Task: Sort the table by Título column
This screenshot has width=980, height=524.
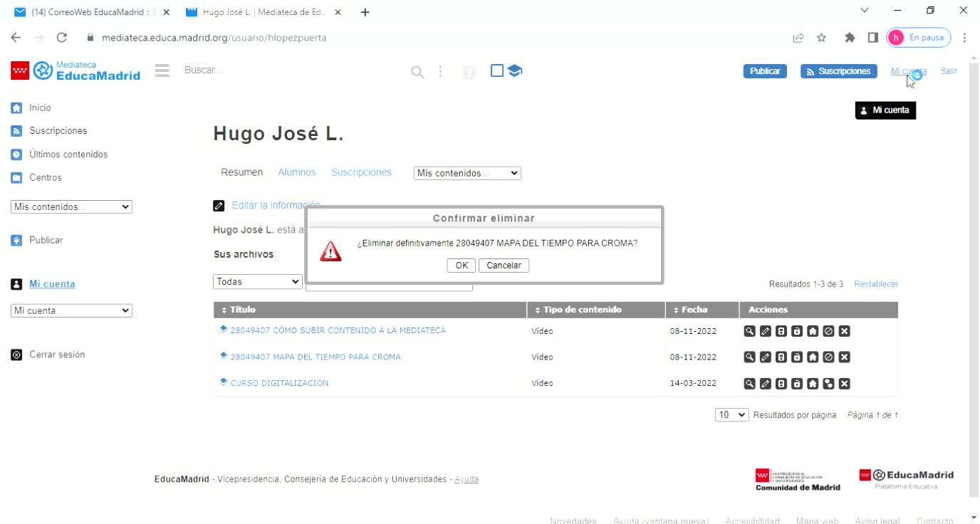Action: [x=239, y=310]
